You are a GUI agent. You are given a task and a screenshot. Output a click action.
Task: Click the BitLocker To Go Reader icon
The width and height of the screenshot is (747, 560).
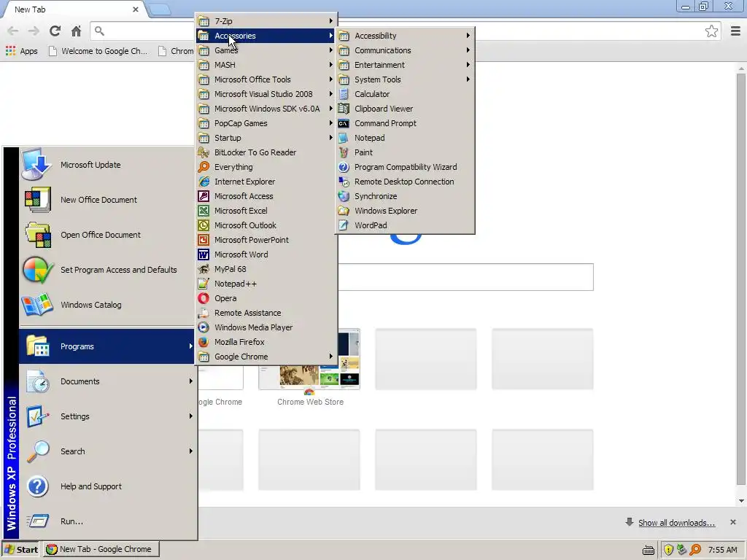[x=204, y=152]
